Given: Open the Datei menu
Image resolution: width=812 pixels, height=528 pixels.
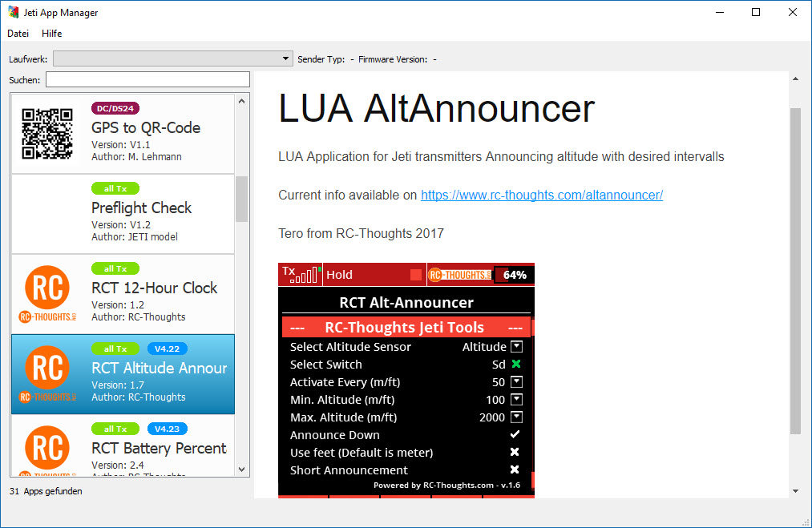Looking at the screenshot, I should (18, 33).
